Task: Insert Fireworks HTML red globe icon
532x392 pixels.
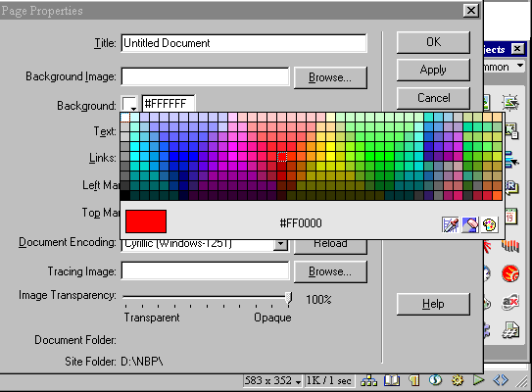Action: [510, 273]
